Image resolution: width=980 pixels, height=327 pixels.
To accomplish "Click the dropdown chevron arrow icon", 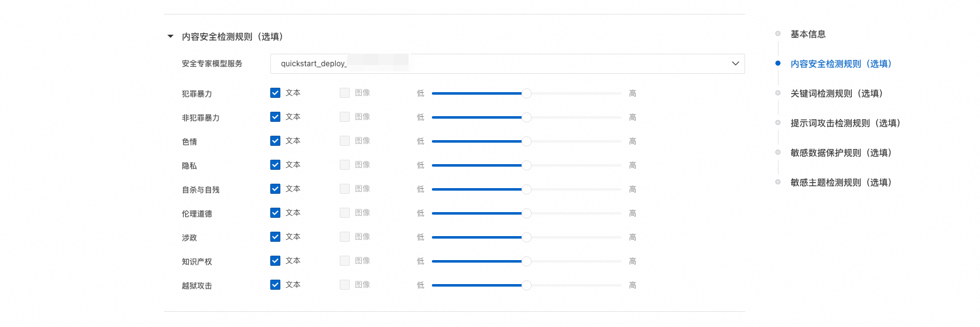I will tap(735, 64).
